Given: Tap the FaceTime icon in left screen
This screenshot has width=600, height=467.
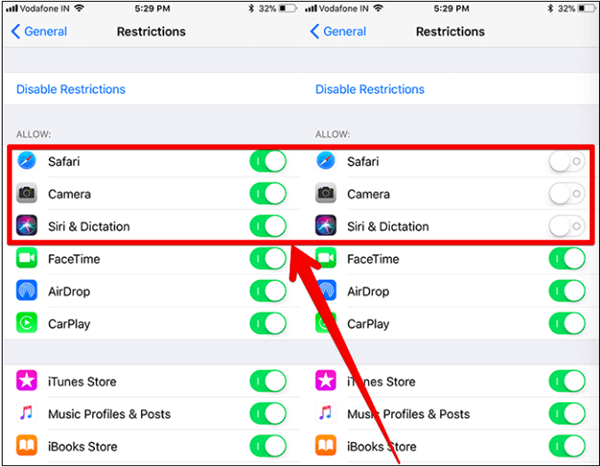Looking at the screenshot, I should point(27,258).
